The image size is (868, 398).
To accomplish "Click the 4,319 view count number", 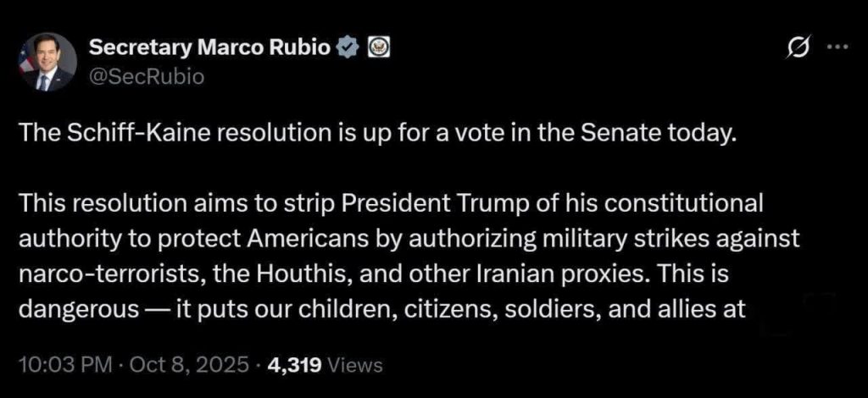I will (x=293, y=366).
